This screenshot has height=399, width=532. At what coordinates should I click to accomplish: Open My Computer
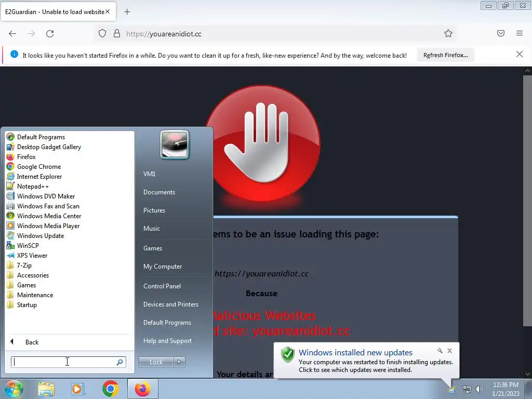163,267
